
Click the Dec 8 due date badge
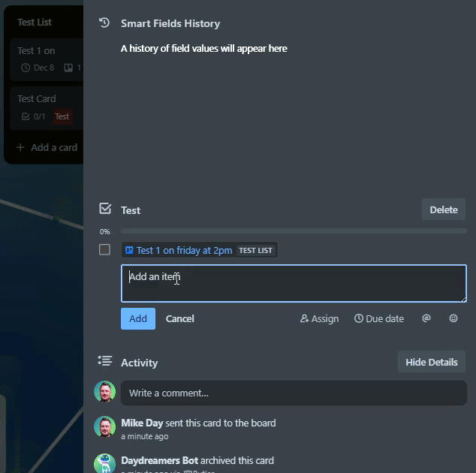pos(38,68)
